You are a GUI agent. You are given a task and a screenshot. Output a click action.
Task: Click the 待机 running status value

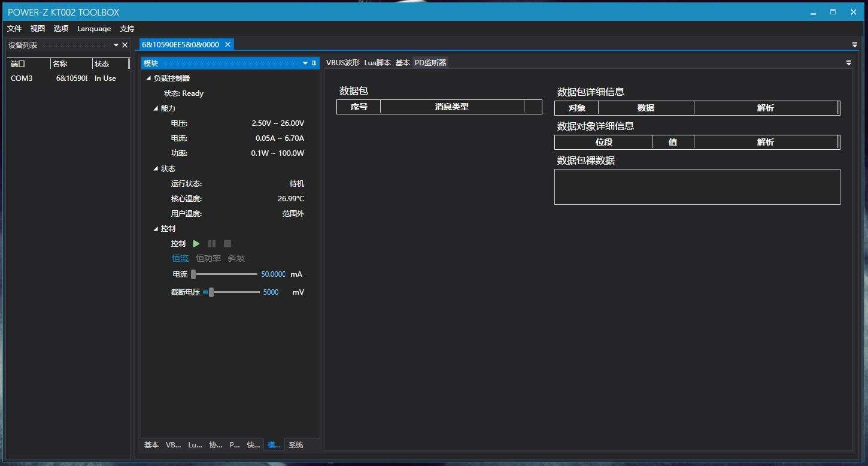tap(297, 184)
